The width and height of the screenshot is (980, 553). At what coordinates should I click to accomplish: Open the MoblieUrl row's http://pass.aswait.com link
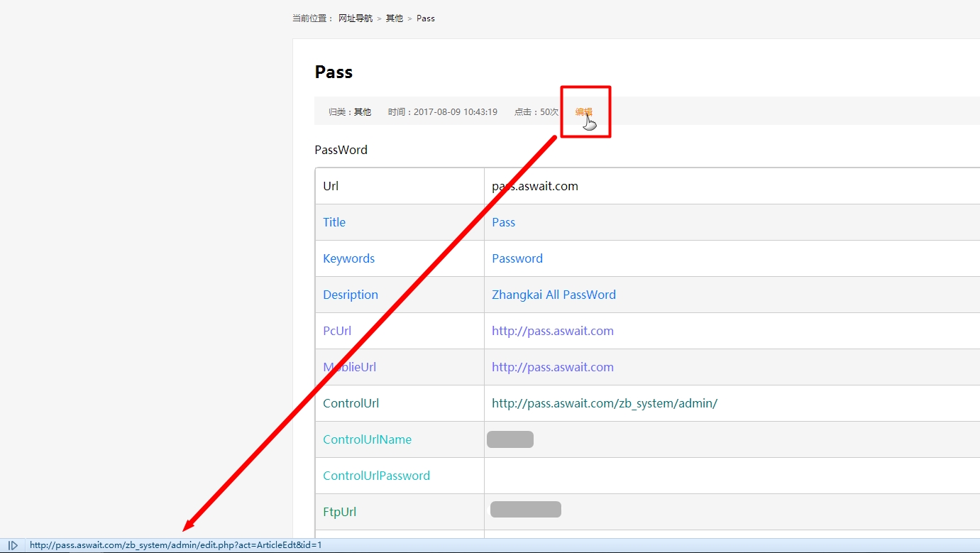click(552, 367)
